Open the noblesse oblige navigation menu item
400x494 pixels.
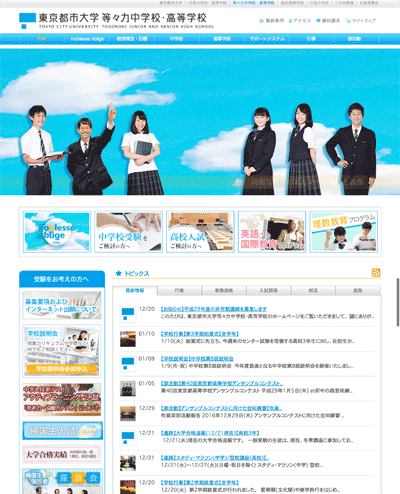click(x=87, y=39)
